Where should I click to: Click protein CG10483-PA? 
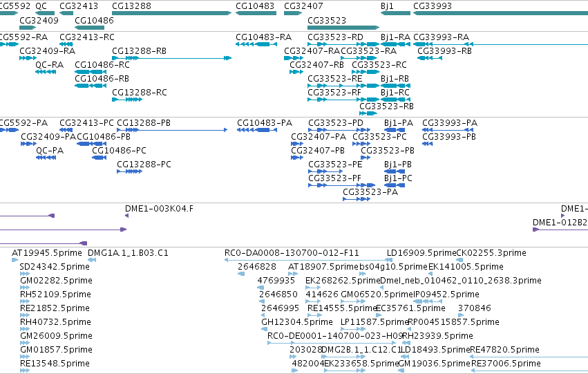pos(257,130)
